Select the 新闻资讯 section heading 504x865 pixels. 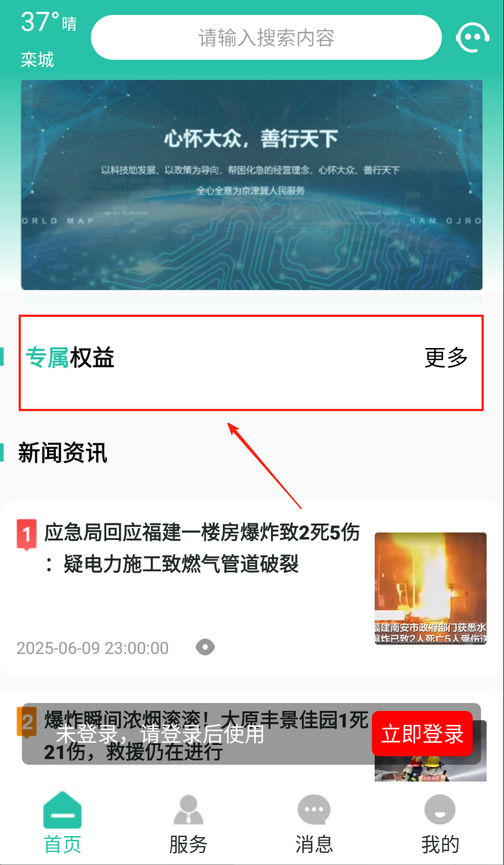62,453
